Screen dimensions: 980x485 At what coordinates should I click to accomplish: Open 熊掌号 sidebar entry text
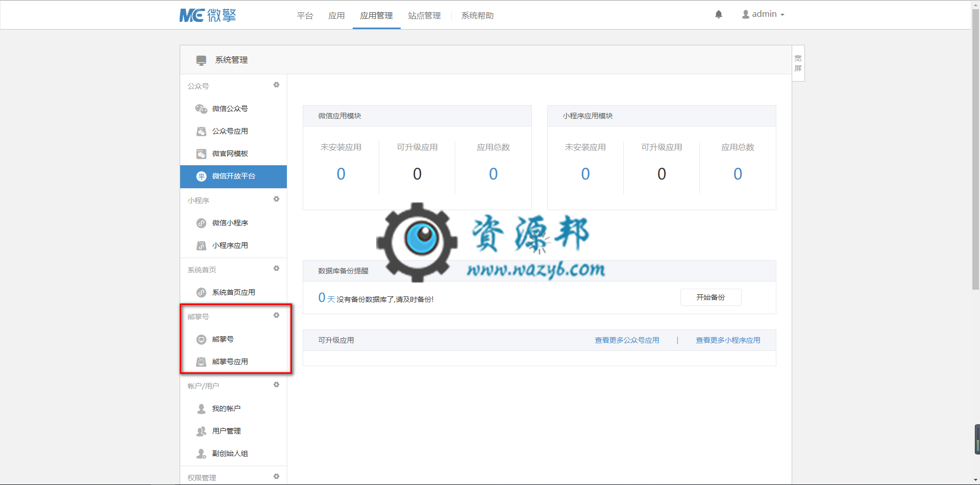pyautogui.click(x=223, y=339)
